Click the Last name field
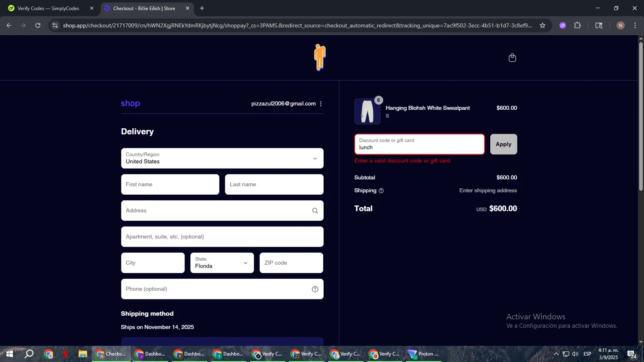Image resolution: width=644 pixels, height=362 pixels. (x=274, y=184)
